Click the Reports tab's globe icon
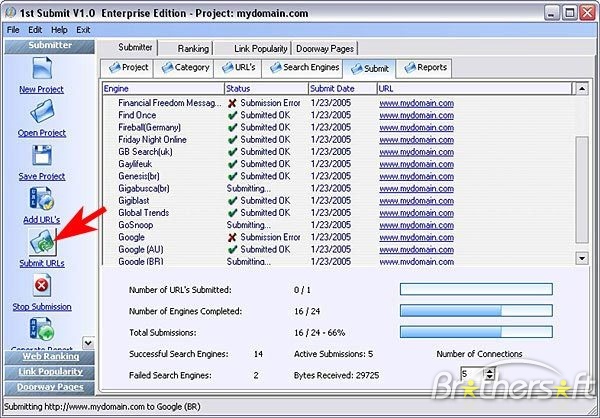This screenshot has height=418, width=600. tap(410, 68)
